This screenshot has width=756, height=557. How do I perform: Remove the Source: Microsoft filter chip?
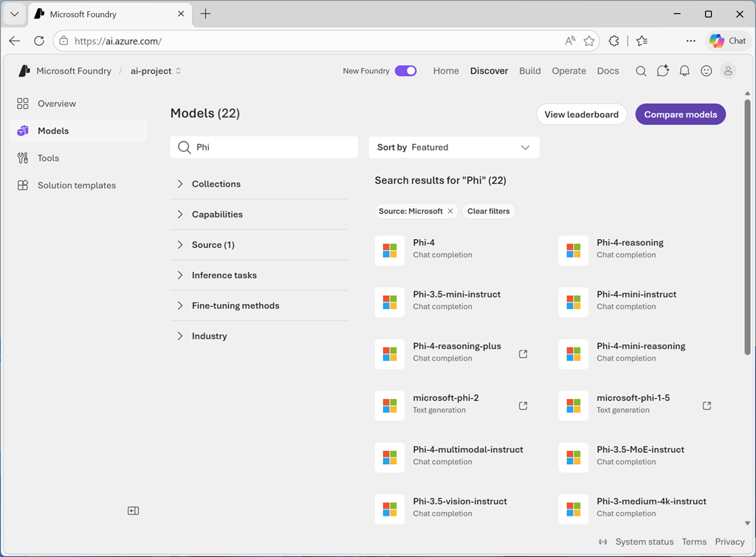(x=450, y=211)
